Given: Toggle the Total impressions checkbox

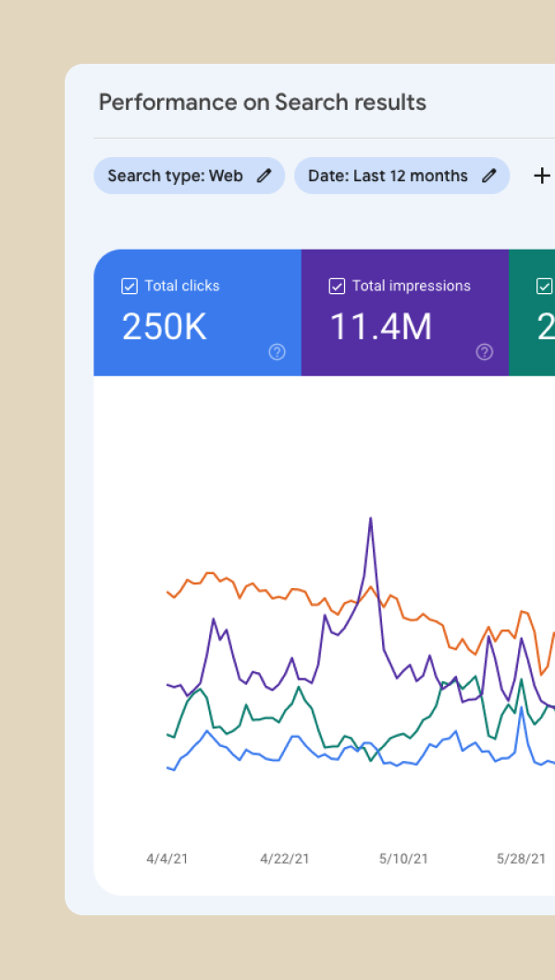Looking at the screenshot, I should click(337, 287).
